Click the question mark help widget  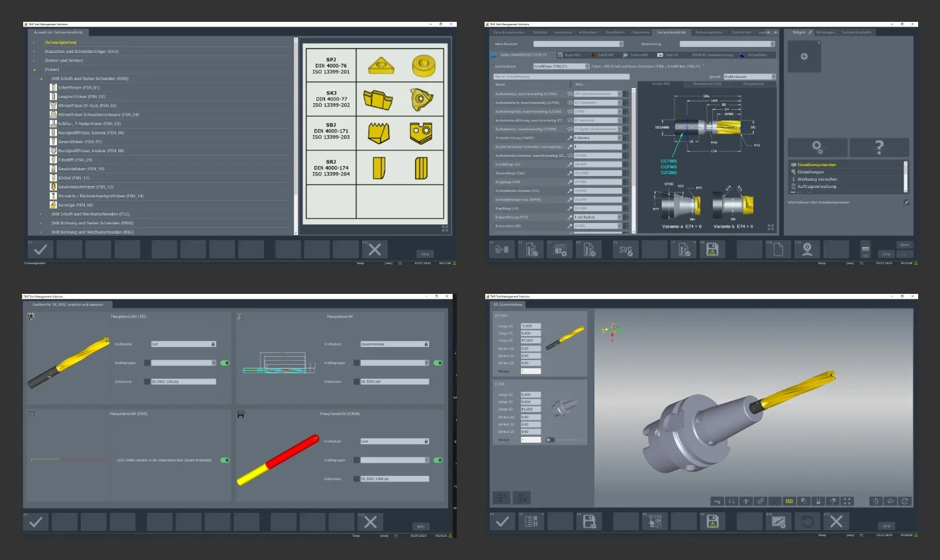coord(878,147)
